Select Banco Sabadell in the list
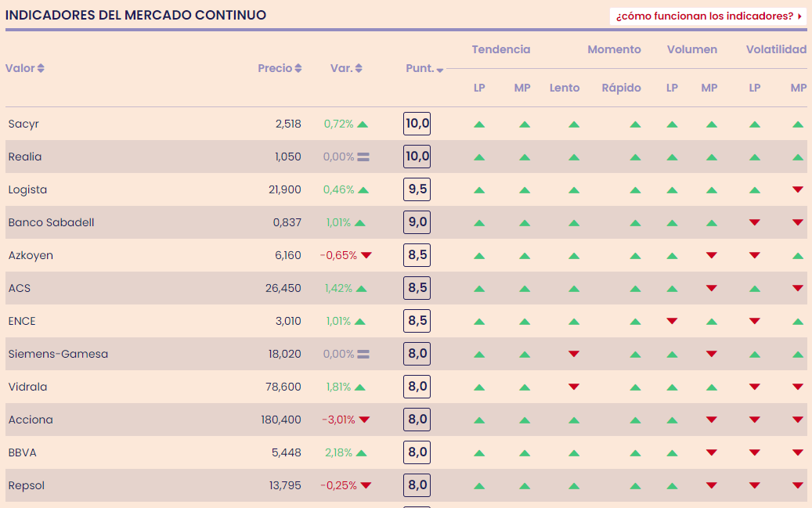The height and width of the screenshot is (508, 812). pyautogui.click(x=51, y=222)
